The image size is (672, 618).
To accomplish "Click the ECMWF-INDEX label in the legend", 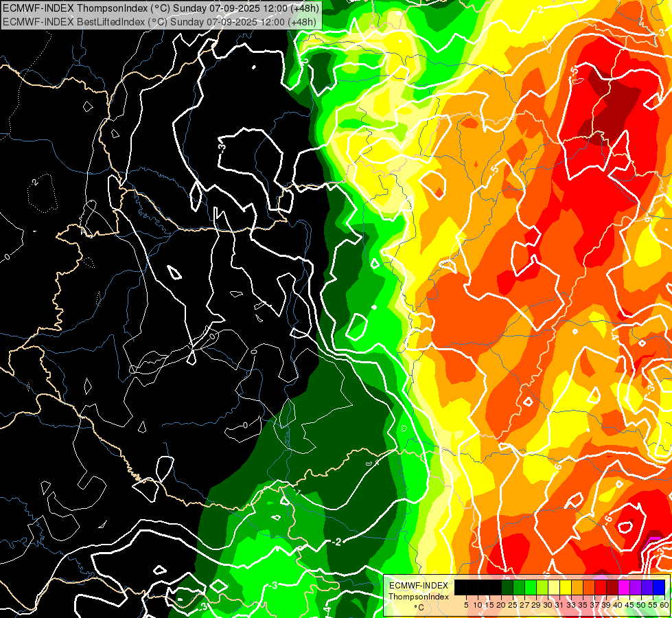I will tap(419, 586).
